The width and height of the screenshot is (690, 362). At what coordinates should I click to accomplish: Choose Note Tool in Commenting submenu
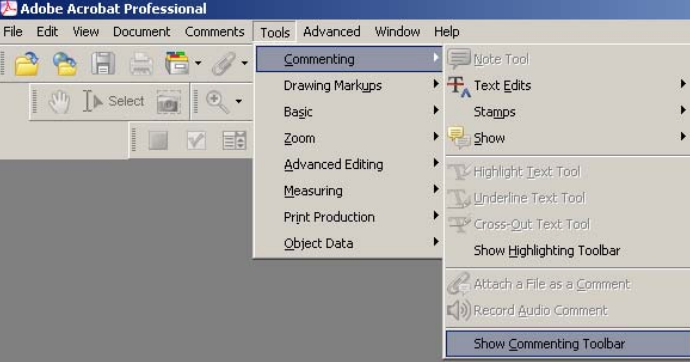pos(568,59)
